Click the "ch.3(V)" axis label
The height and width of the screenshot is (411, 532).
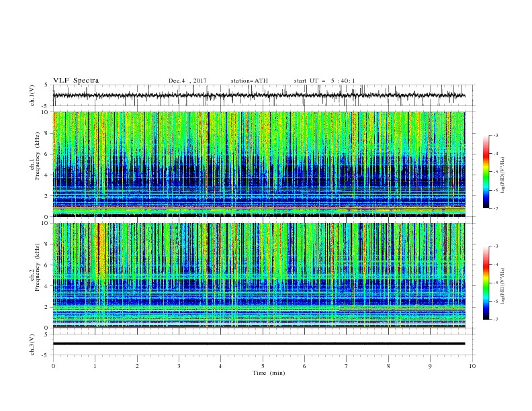pyautogui.click(x=32, y=345)
